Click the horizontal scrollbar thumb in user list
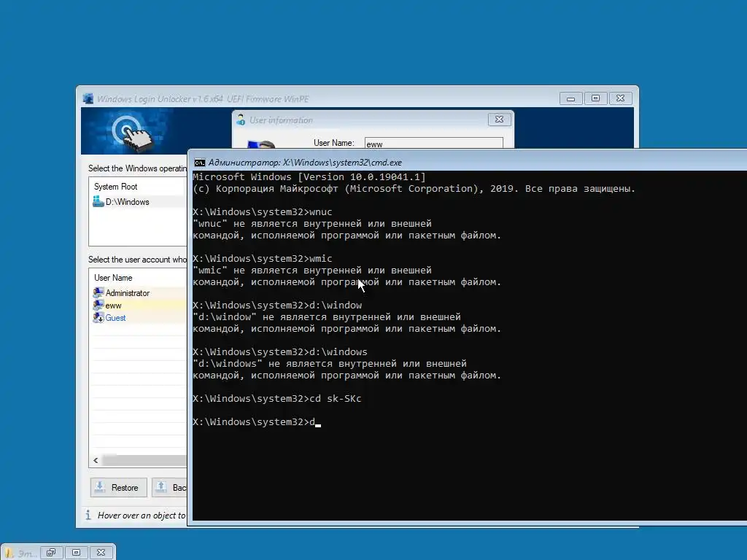The image size is (747, 560). [144, 460]
